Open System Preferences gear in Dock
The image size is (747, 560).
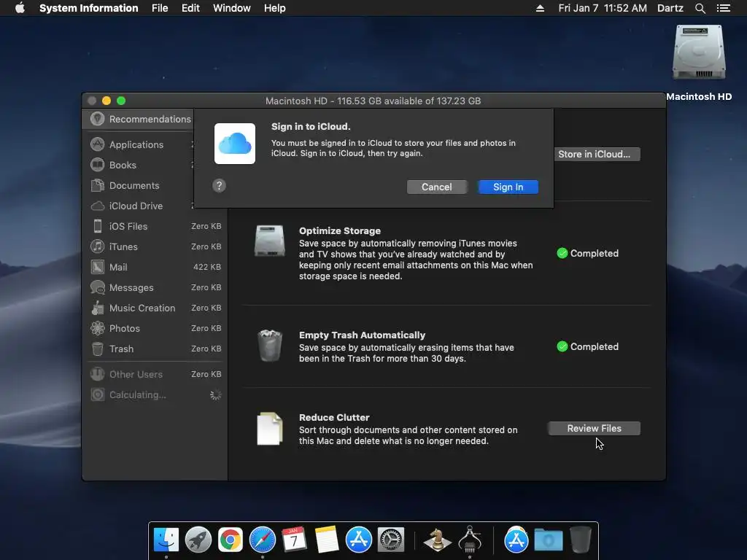391,540
